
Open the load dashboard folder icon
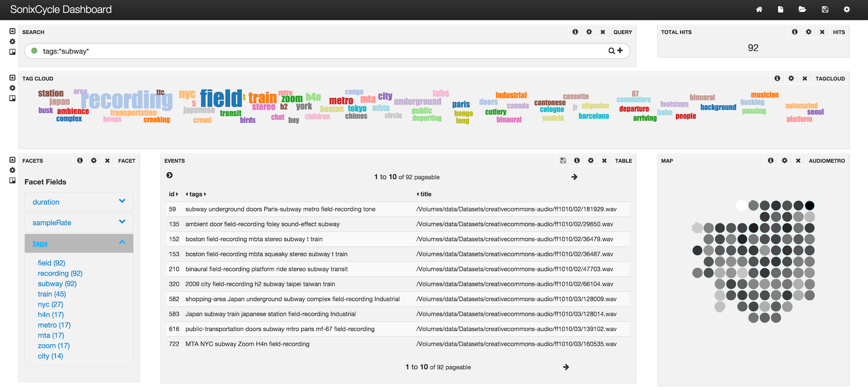click(802, 10)
